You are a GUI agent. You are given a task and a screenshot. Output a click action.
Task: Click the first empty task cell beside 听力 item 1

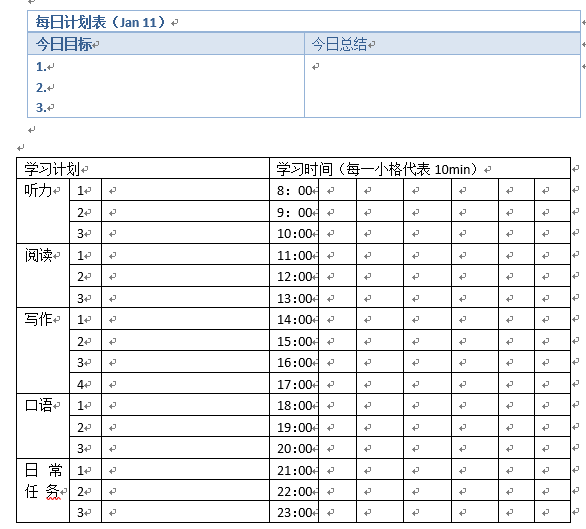click(x=185, y=190)
